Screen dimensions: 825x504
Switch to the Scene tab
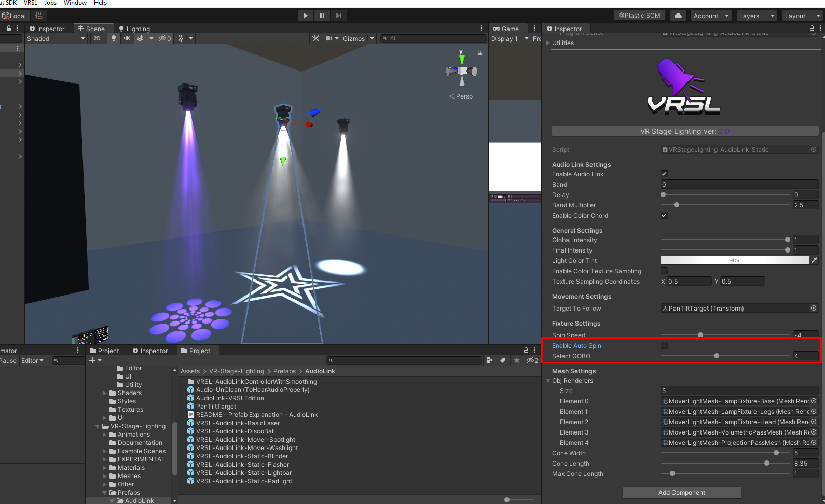click(91, 29)
